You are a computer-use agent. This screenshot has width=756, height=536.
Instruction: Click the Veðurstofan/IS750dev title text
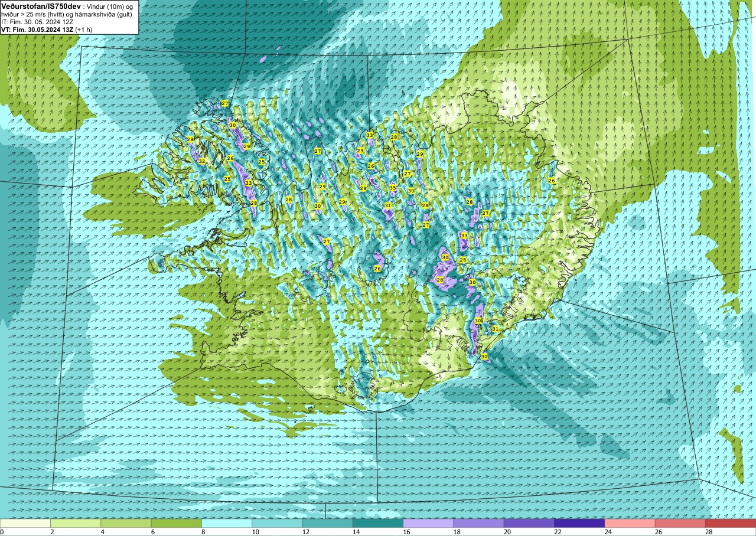tap(37, 6)
